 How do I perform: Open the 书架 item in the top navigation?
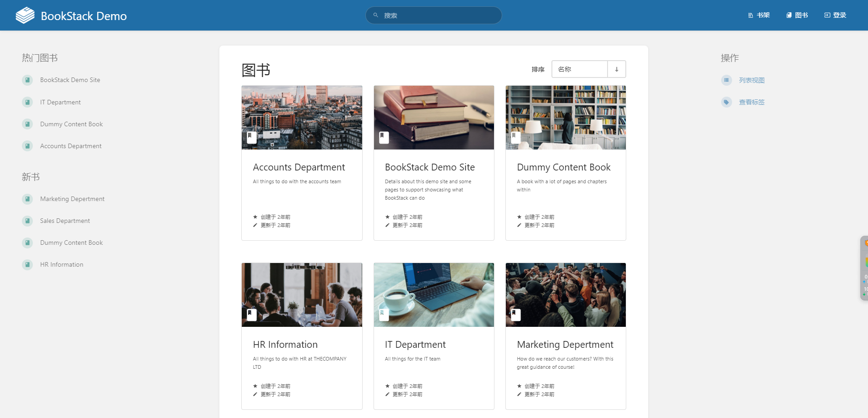coord(758,15)
